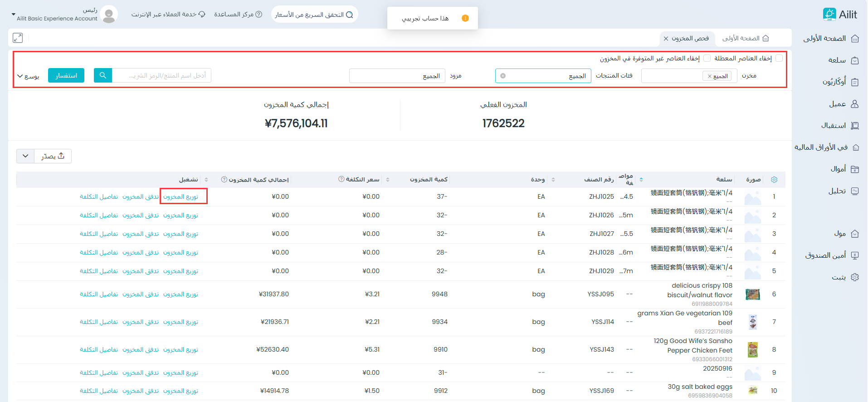Click the fullscreen expand icon

18,38
